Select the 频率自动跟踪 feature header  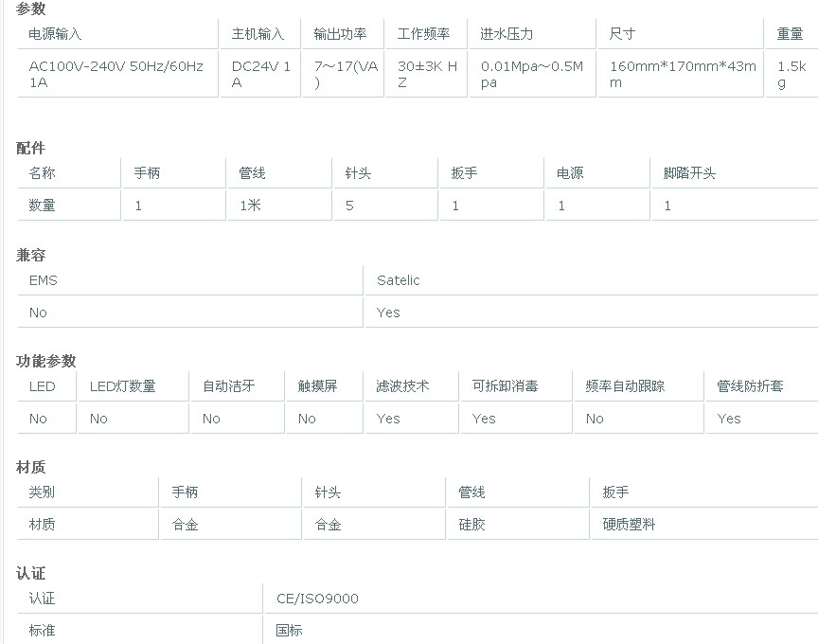point(625,386)
